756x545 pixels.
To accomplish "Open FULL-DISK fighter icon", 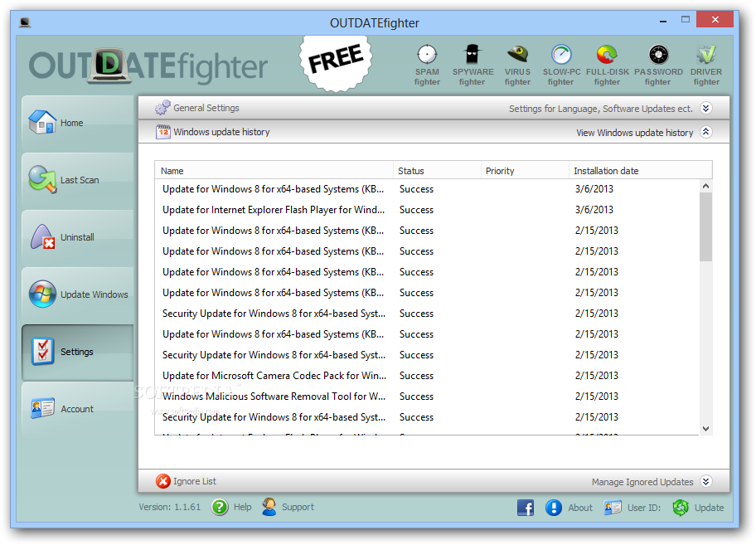I will pos(607,65).
